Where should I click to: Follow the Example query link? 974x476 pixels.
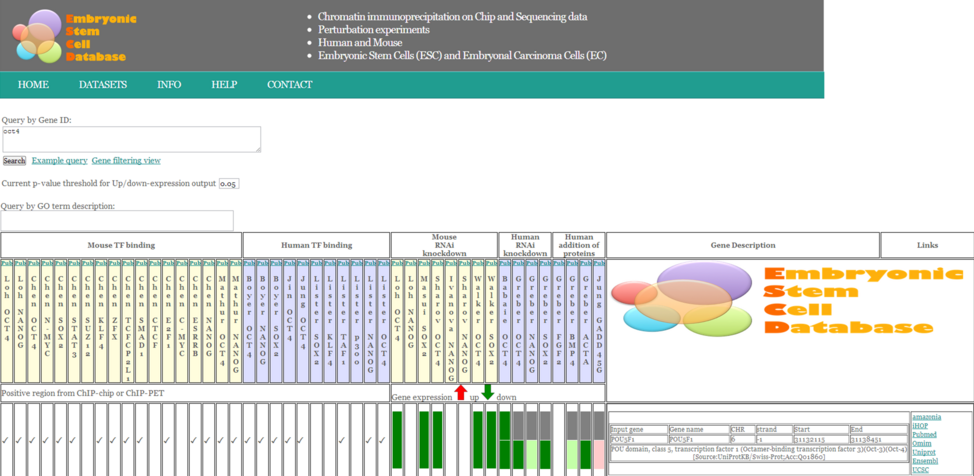pyautogui.click(x=59, y=160)
